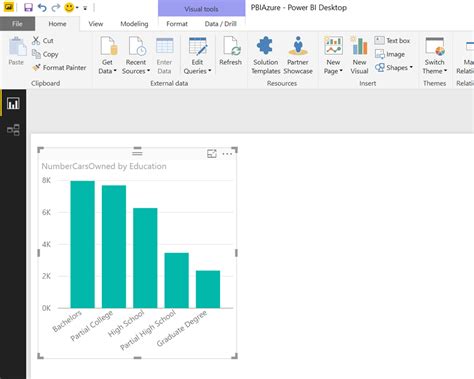This screenshot has height=379, width=474.
Task: Switch to the Home tab
Action: pos(57,24)
